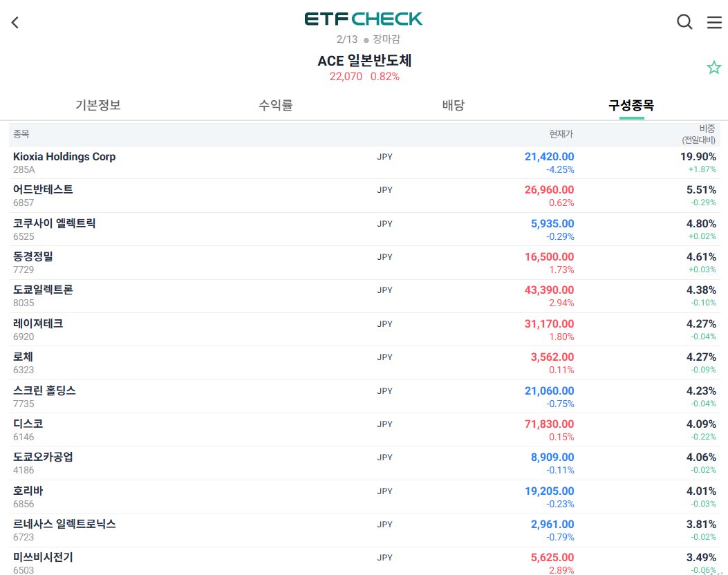Click price 19,205.00 of 호리바
Viewport: 728px width, 575px height.
tap(549, 491)
